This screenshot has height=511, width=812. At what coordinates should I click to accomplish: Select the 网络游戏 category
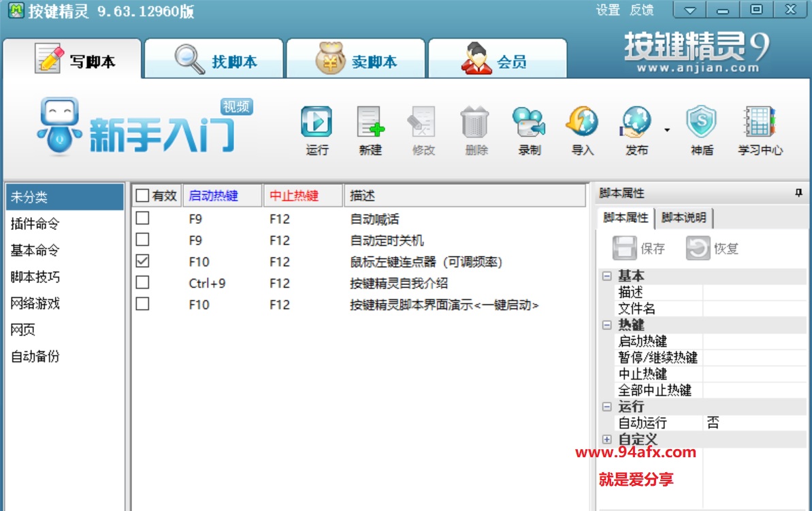[65, 303]
